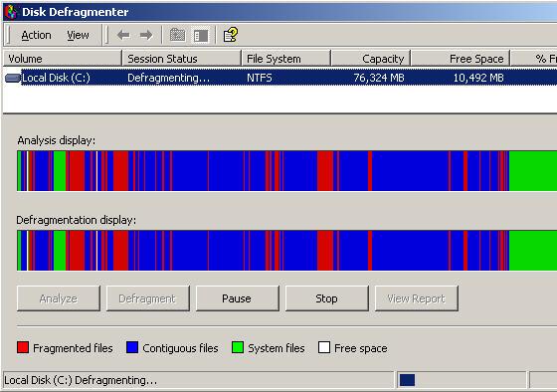
Task: Click the Defragmentation display disk map bar
Action: tap(287, 251)
